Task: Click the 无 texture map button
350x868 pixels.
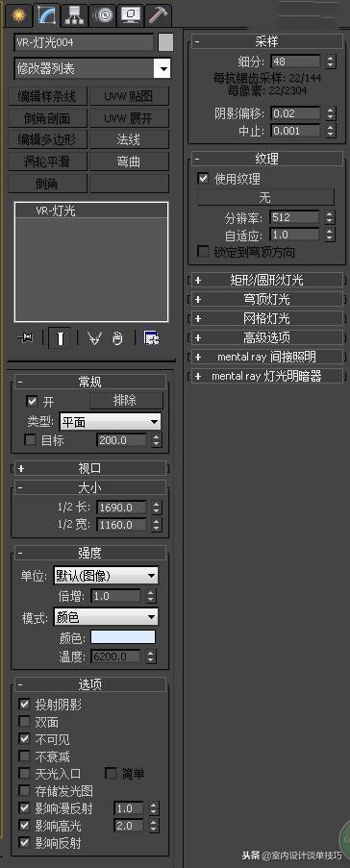Action: point(265,197)
